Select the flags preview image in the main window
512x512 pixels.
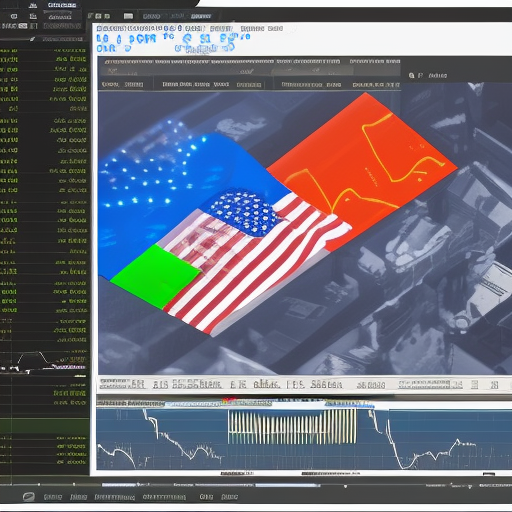coord(305,232)
